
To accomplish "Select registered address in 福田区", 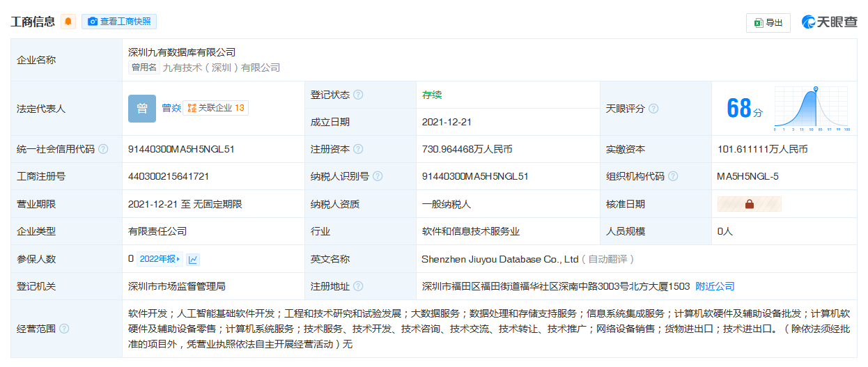I will pyautogui.click(x=556, y=286).
